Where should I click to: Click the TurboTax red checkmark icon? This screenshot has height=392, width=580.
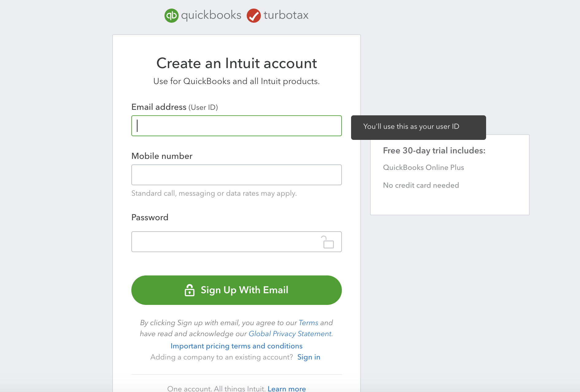[253, 15]
